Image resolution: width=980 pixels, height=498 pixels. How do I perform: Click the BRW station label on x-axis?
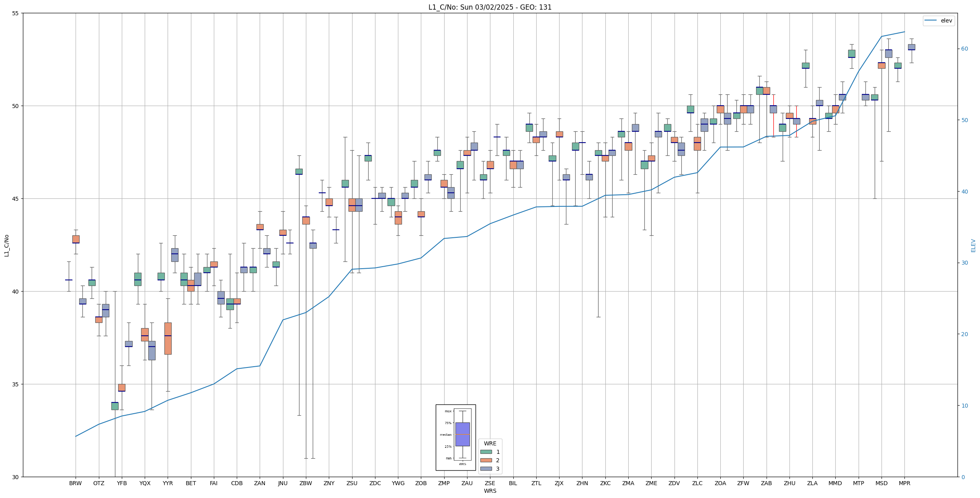75,483
